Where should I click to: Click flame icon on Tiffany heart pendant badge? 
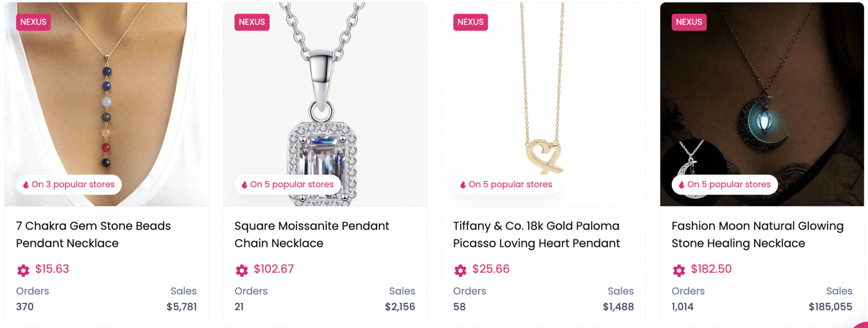[x=463, y=185]
